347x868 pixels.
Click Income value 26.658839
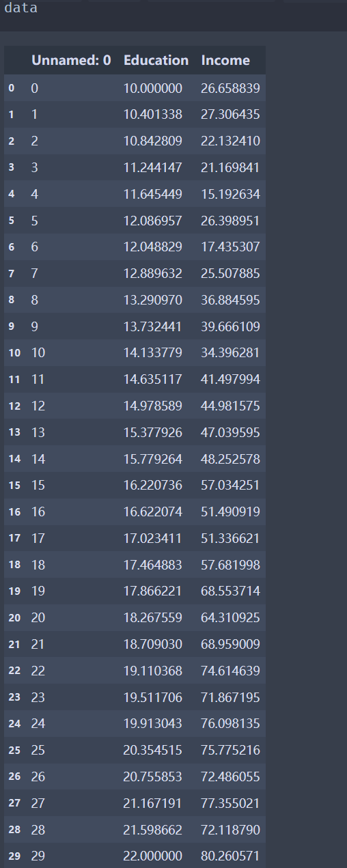pos(230,88)
